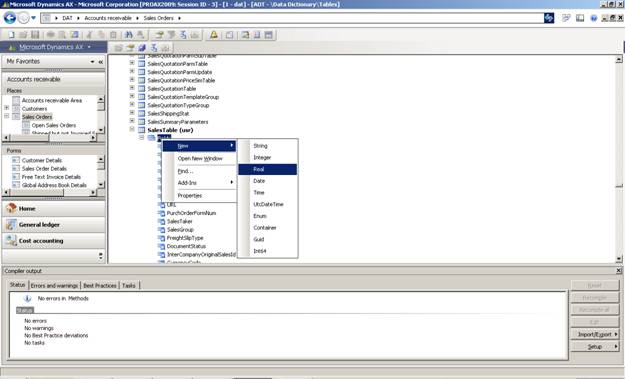625x379 pixels.
Task: Click the blue Help question mark icon
Action: click(594, 18)
